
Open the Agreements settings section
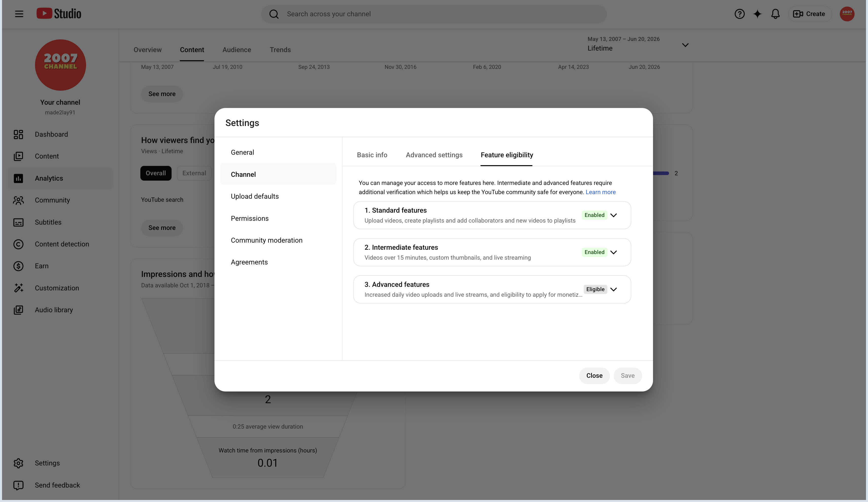click(278, 262)
